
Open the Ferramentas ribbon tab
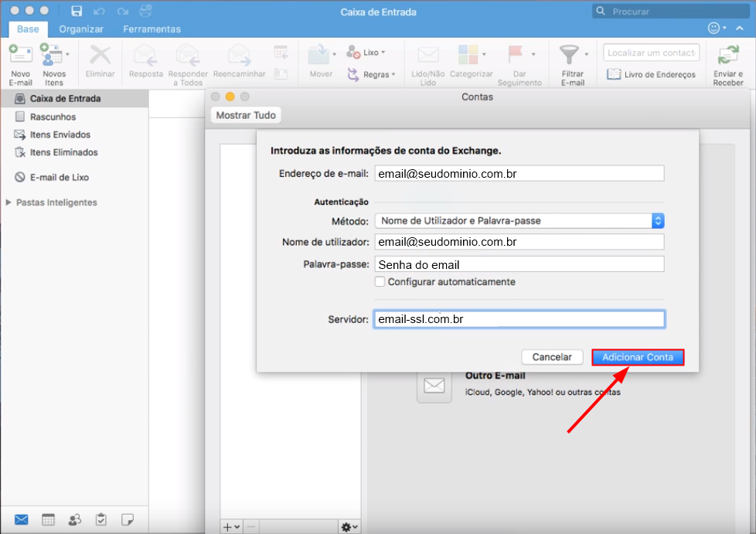pos(152,29)
